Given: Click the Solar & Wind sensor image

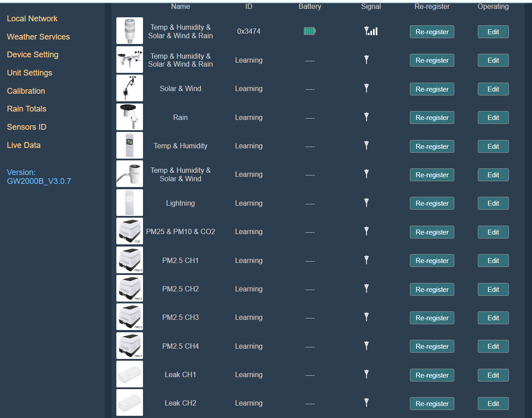Looking at the screenshot, I should [x=130, y=88].
